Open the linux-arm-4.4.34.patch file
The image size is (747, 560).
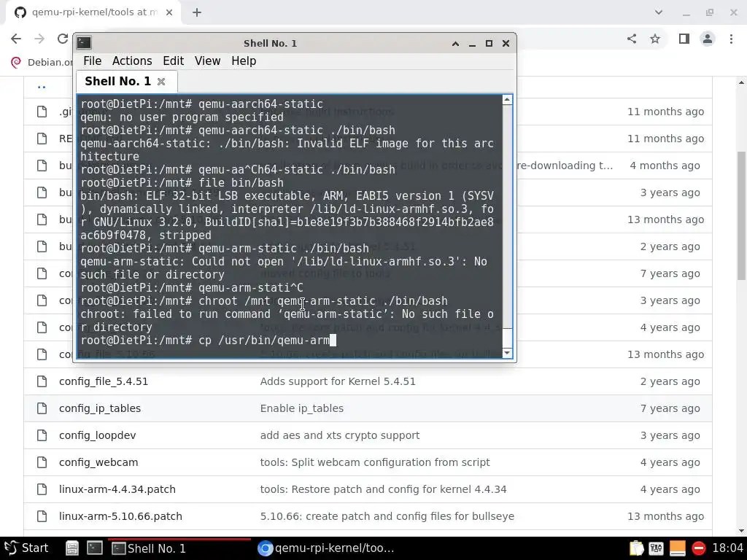[x=117, y=489]
